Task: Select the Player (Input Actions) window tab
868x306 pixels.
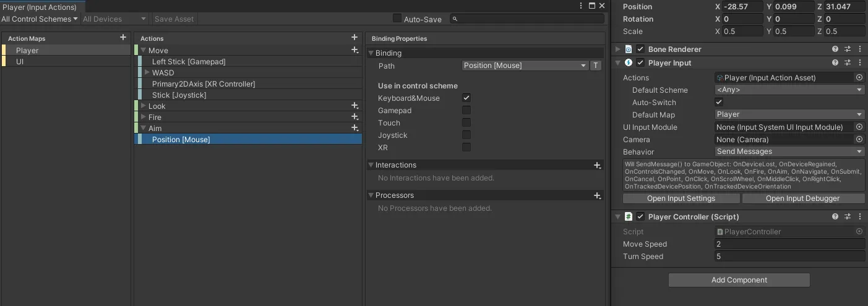Action: (40, 7)
